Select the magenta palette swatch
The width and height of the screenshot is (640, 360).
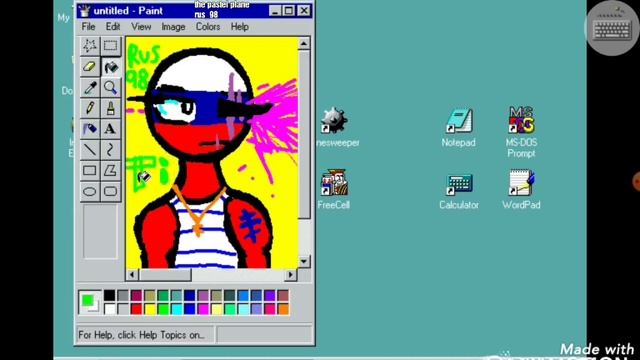coord(203,309)
